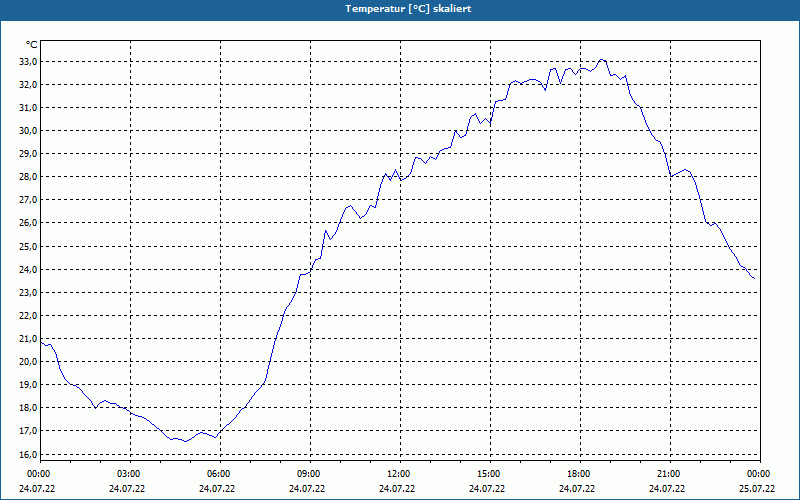Select the 22,0 y-axis label

(28, 315)
